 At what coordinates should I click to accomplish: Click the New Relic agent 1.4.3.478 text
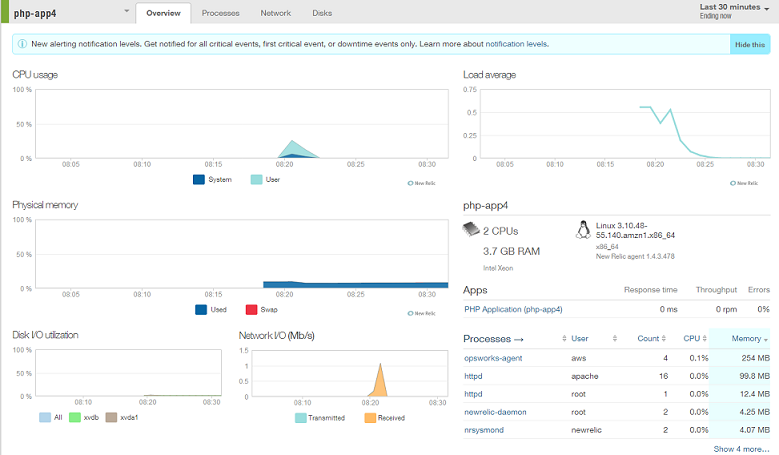[635, 256]
